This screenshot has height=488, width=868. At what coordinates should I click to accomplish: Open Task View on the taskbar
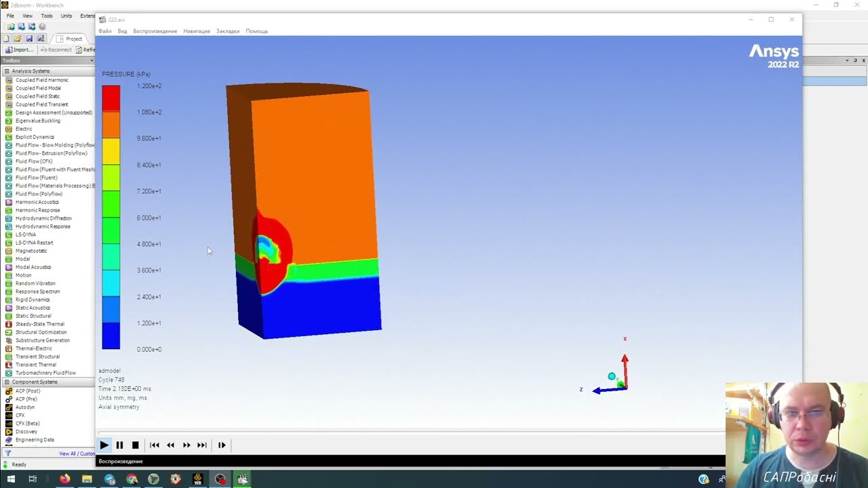click(x=33, y=479)
